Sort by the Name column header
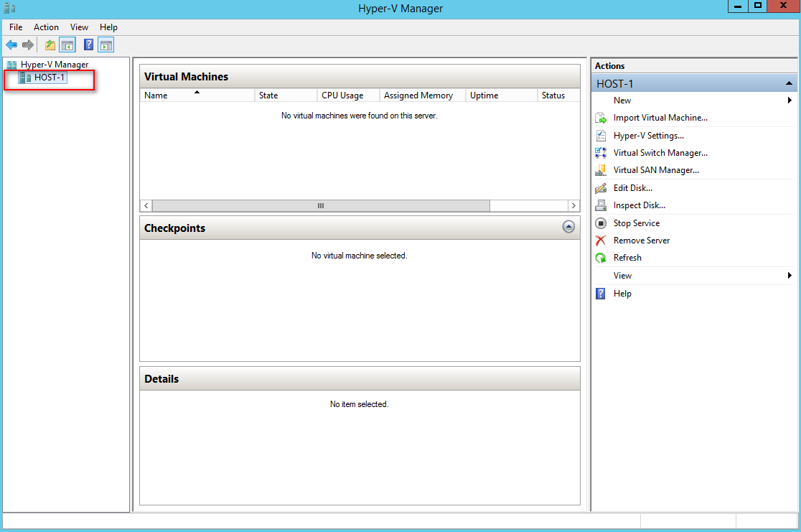Viewport: 801px width, 532px height. pyautogui.click(x=197, y=95)
